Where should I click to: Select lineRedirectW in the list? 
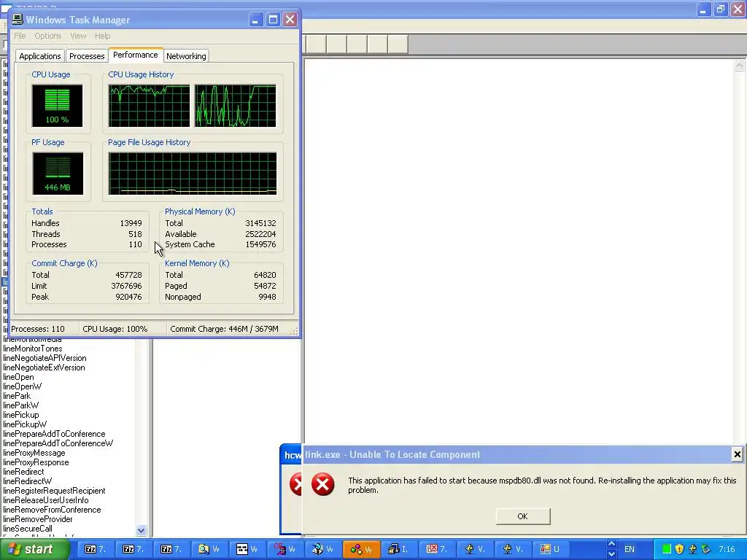(27, 481)
